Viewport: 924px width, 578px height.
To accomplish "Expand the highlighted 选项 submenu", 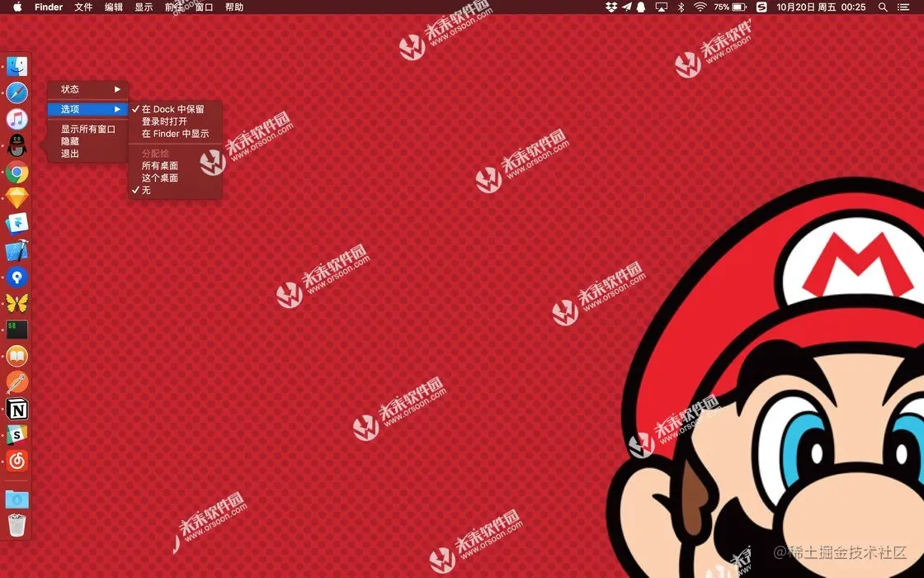I will [x=87, y=109].
